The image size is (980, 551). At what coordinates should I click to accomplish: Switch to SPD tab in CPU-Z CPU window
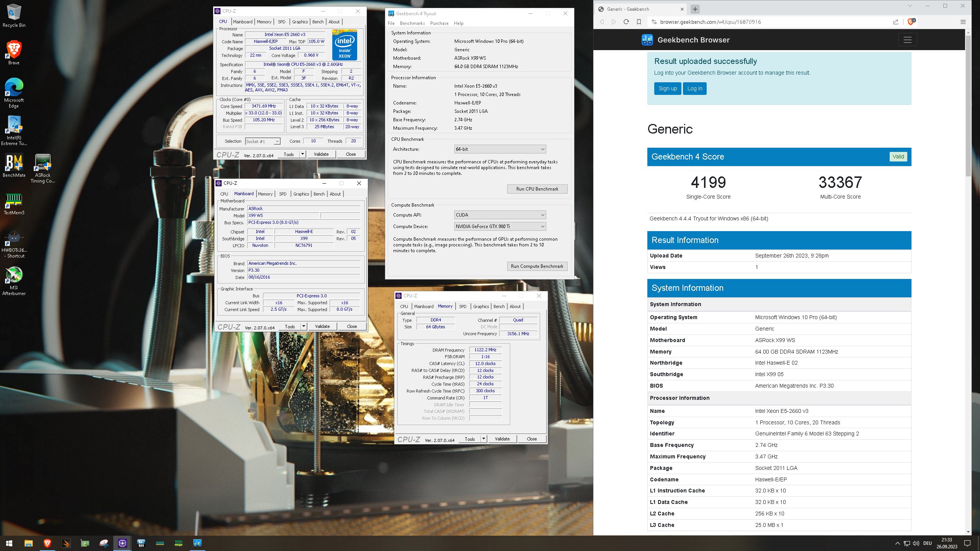(x=282, y=22)
